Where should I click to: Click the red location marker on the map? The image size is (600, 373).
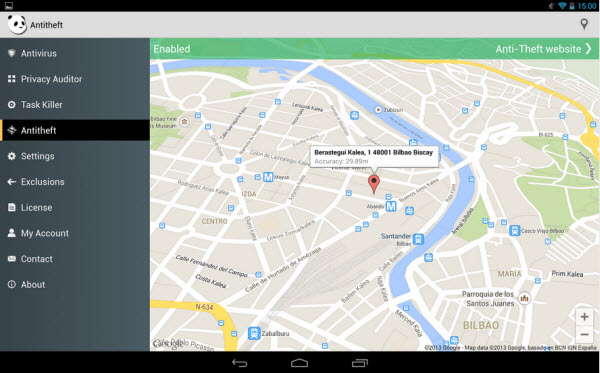[x=374, y=184]
